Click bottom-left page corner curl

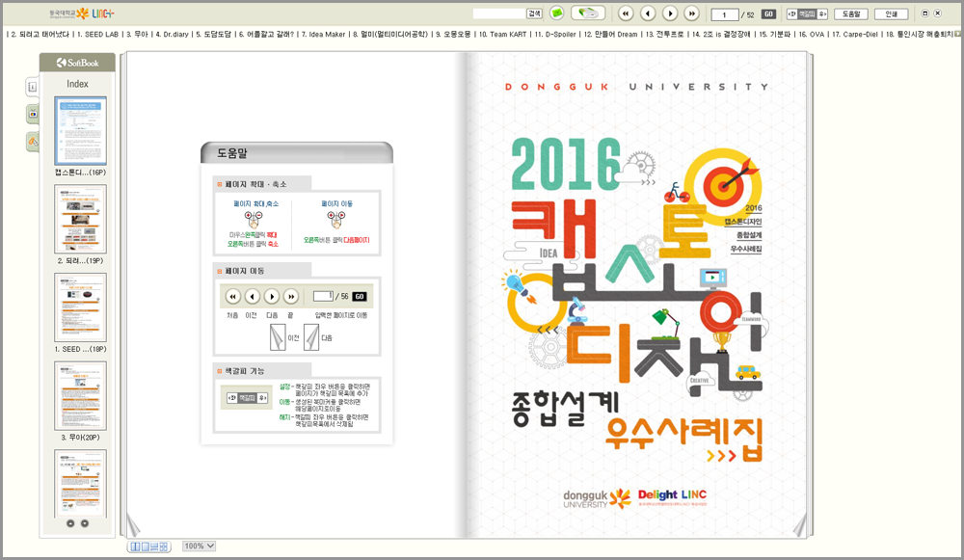point(133,526)
